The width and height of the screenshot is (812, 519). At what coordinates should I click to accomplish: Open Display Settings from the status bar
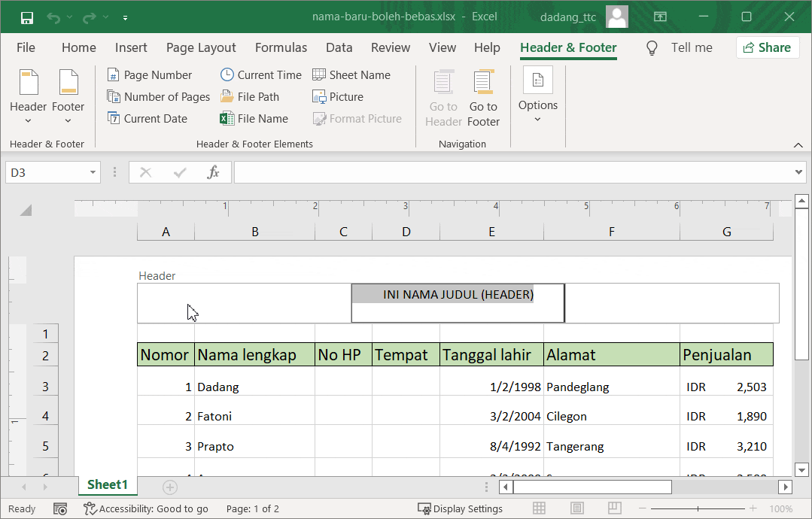coord(461,508)
